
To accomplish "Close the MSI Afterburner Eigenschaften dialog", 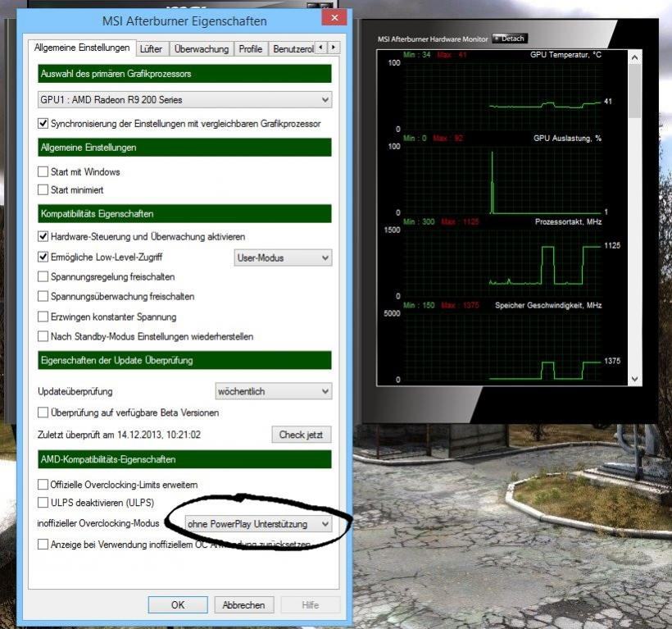I will pos(334,17).
